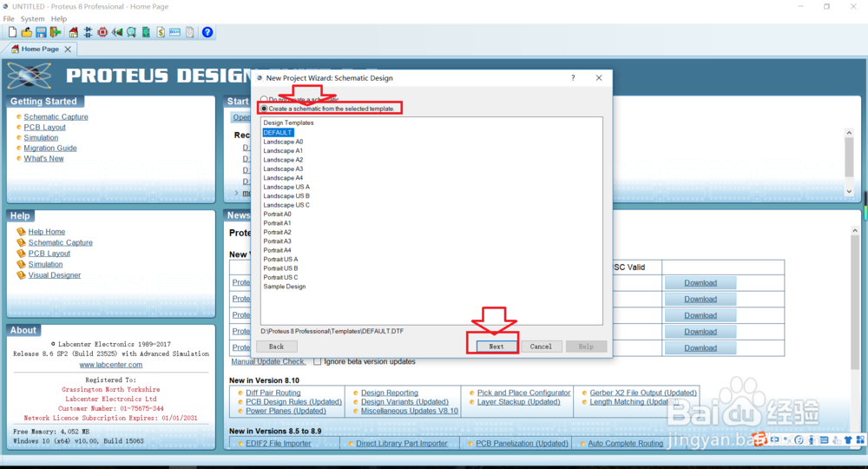This screenshot has width=868, height=469.
Task: Tick the Ignore beta version updates checkbox
Action: point(317,361)
